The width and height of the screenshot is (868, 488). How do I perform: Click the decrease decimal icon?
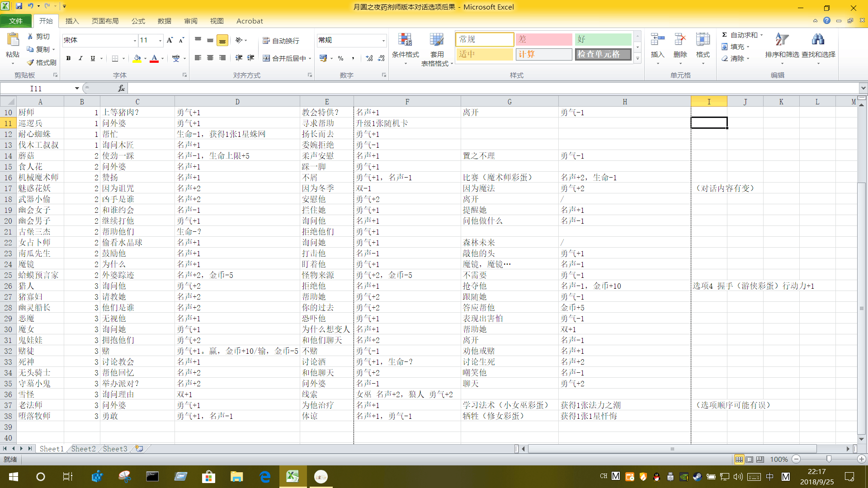381,58
